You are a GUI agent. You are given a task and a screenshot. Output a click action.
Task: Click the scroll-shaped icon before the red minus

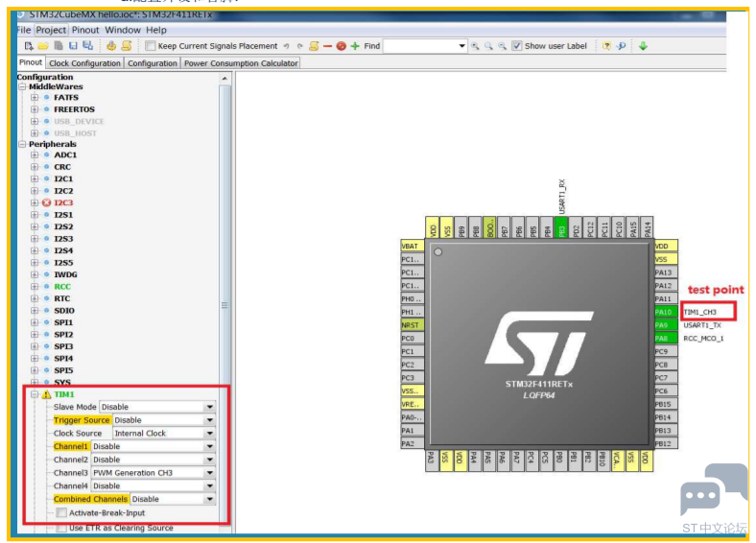coord(314,46)
